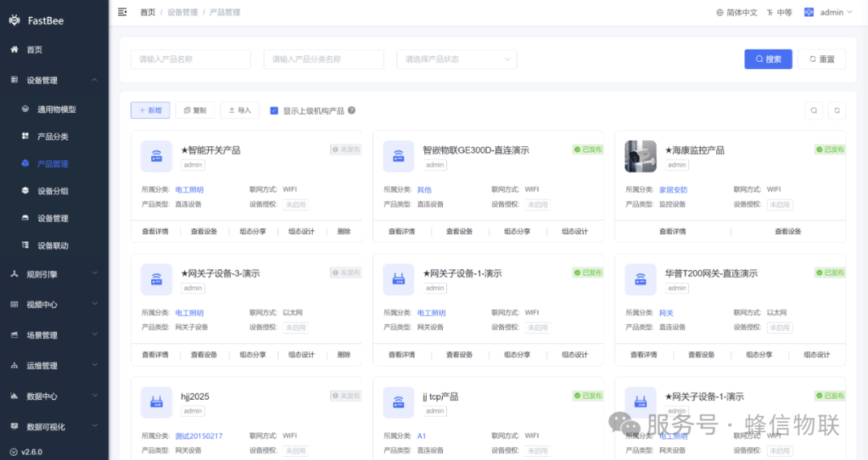
Task: Click the FastBee logo icon
Action: coord(14,20)
